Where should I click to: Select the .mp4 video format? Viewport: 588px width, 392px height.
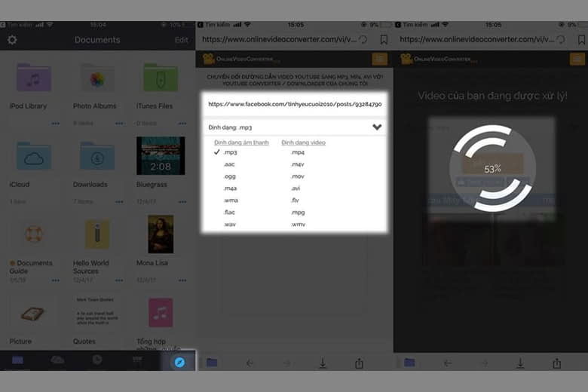coord(298,152)
